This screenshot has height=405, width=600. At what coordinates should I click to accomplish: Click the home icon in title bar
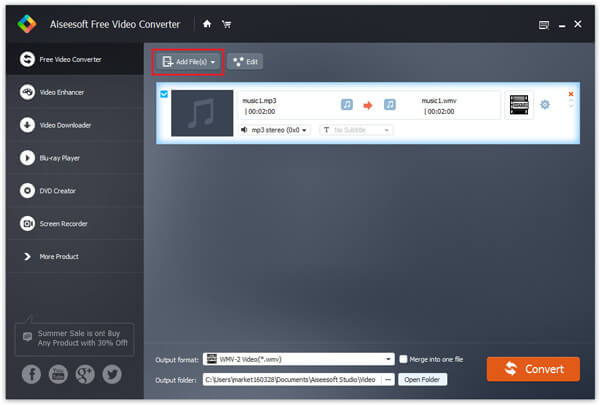(x=206, y=24)
